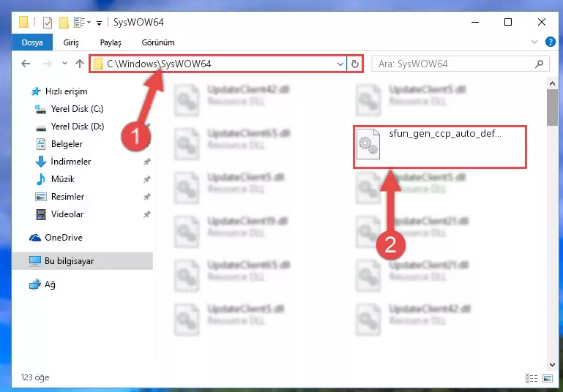Maximize the SysWOW64 window
The height and width of the screenshot is (392, 563).
pyautogui.click(x=507, y=22)
